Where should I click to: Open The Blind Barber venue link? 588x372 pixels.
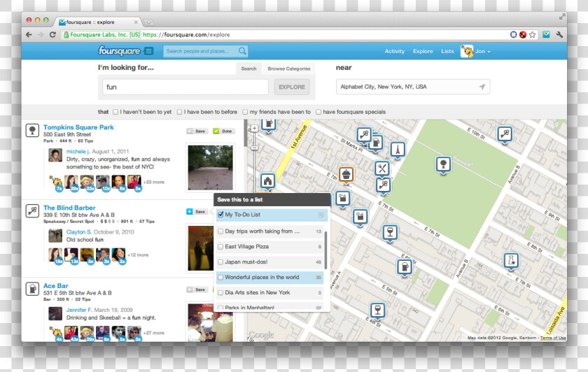(69, 208)
